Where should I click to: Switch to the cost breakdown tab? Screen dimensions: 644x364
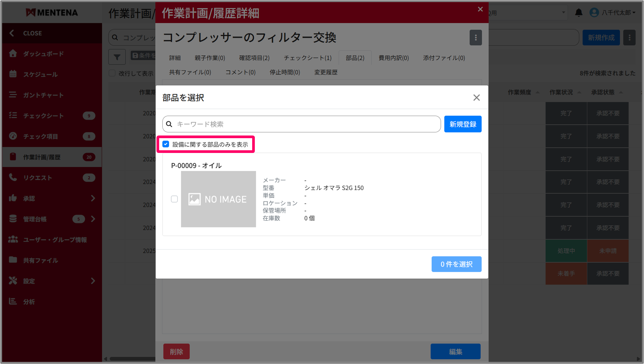(x=393, y=58)
